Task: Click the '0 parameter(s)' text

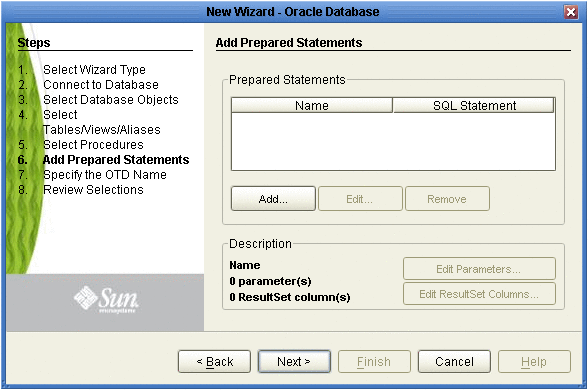Action: point(270,281)
